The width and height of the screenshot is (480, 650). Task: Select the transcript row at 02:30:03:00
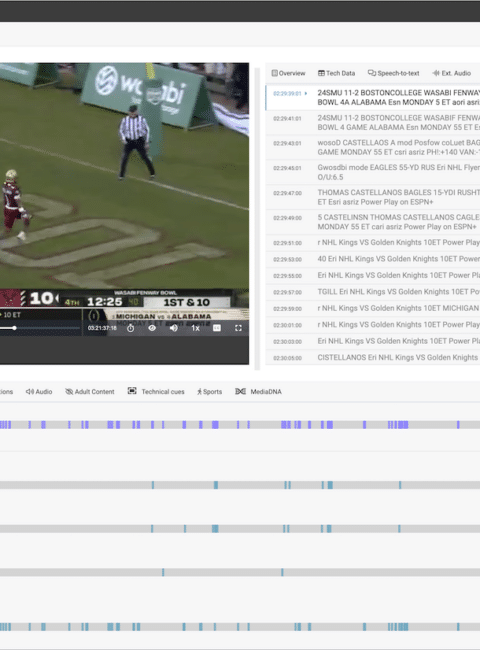[373, 341]
